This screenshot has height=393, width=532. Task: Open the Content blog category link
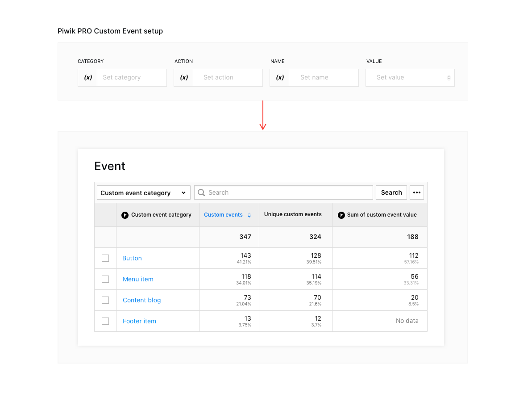coord(142,301)
